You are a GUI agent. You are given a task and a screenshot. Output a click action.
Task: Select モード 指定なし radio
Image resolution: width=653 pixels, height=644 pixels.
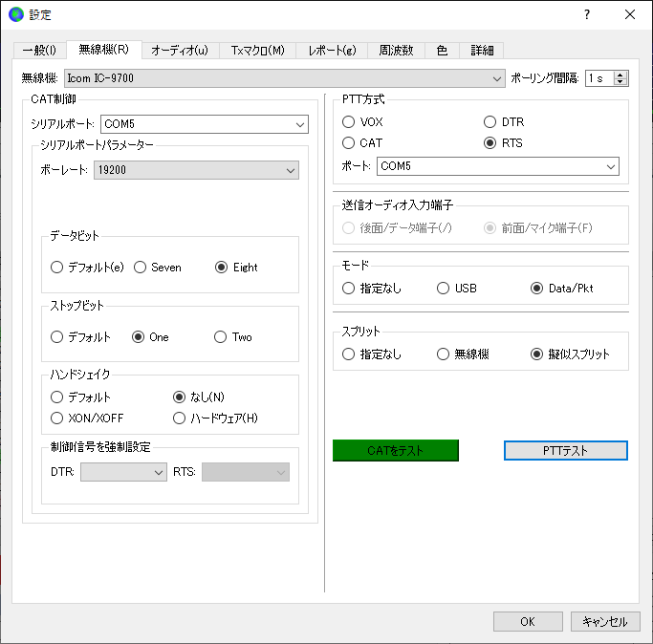372,288
